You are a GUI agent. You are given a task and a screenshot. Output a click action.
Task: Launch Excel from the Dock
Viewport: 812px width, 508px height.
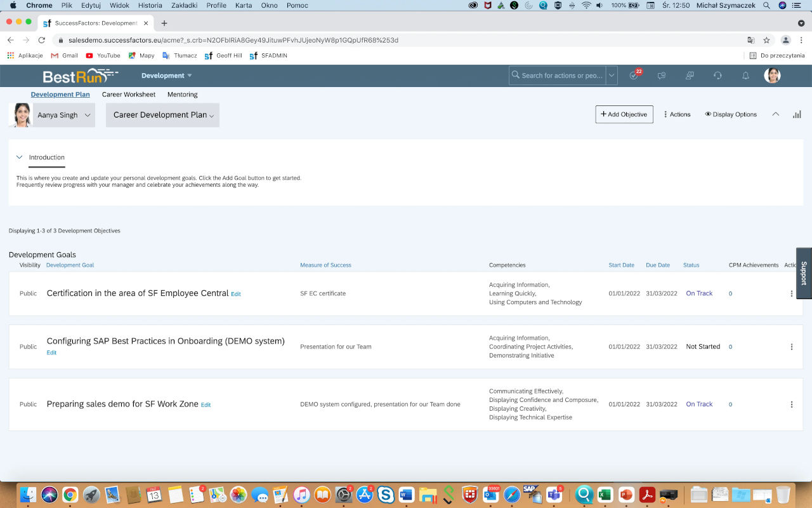click(x=605, y=495)
